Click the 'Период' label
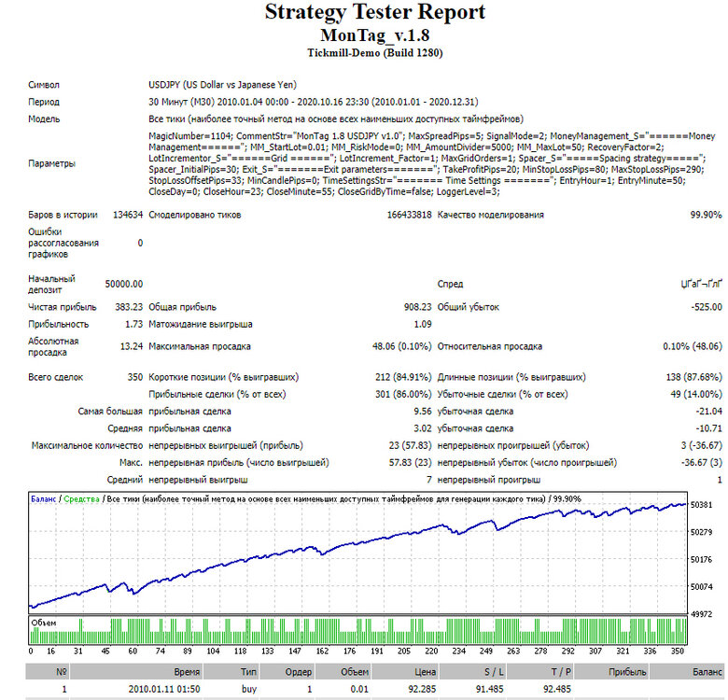Image resolution: width=728 pixels, height=700 pixels. click(x=44, y=102)
